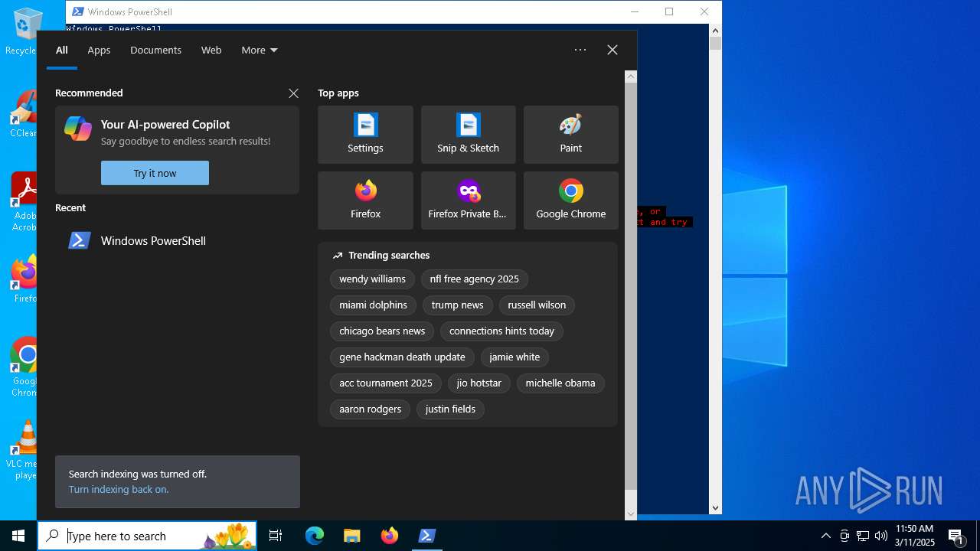Show hidden system tray icons
Viewport: 980px width, 551px height.
point(825,536)
